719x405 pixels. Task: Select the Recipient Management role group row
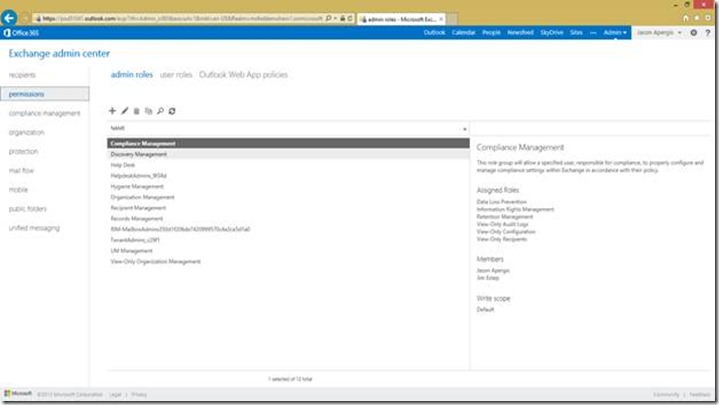[288, 208]
